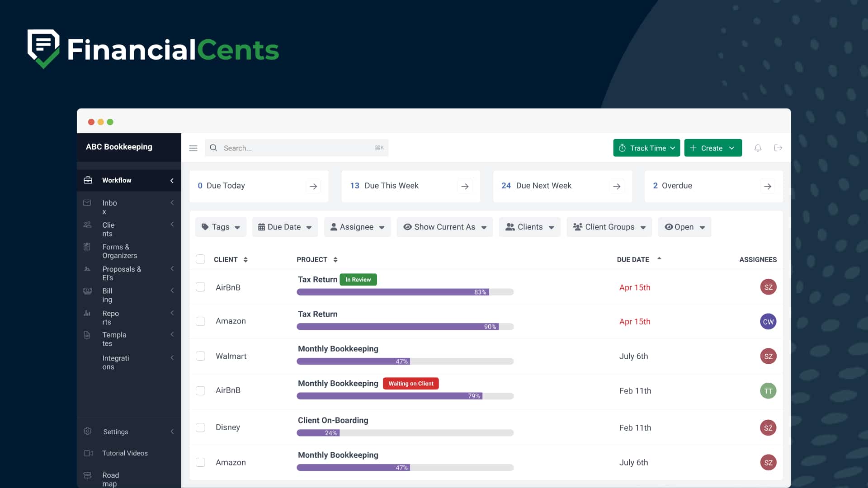Open Due This Week arrow button
Image resolution: width=868 pixels, height=488 pixels.
point(465,186)
